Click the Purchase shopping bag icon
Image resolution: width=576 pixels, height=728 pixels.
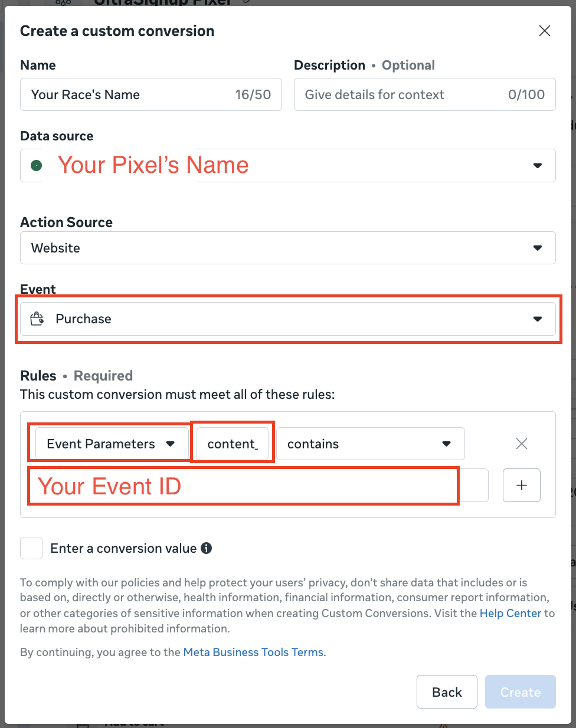click(37, 319)
